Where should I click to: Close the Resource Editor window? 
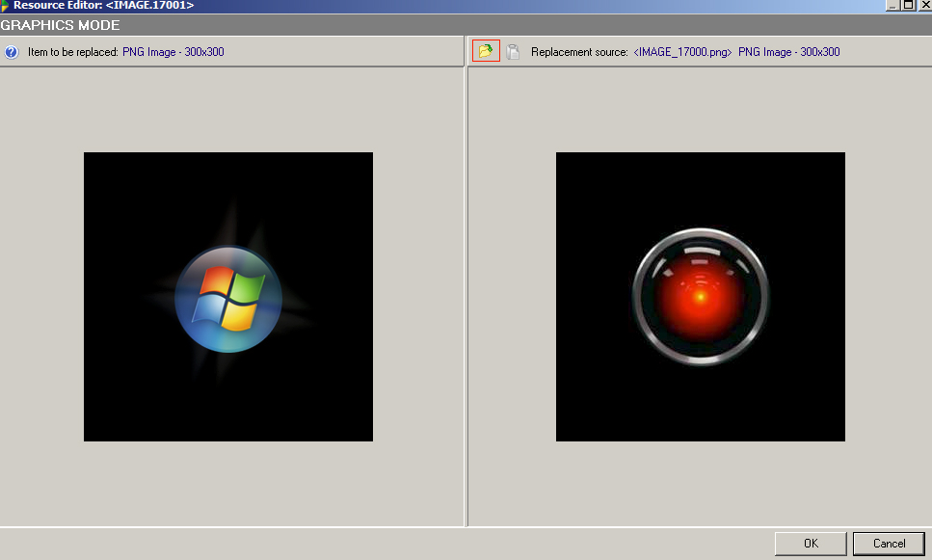(925, 5)
